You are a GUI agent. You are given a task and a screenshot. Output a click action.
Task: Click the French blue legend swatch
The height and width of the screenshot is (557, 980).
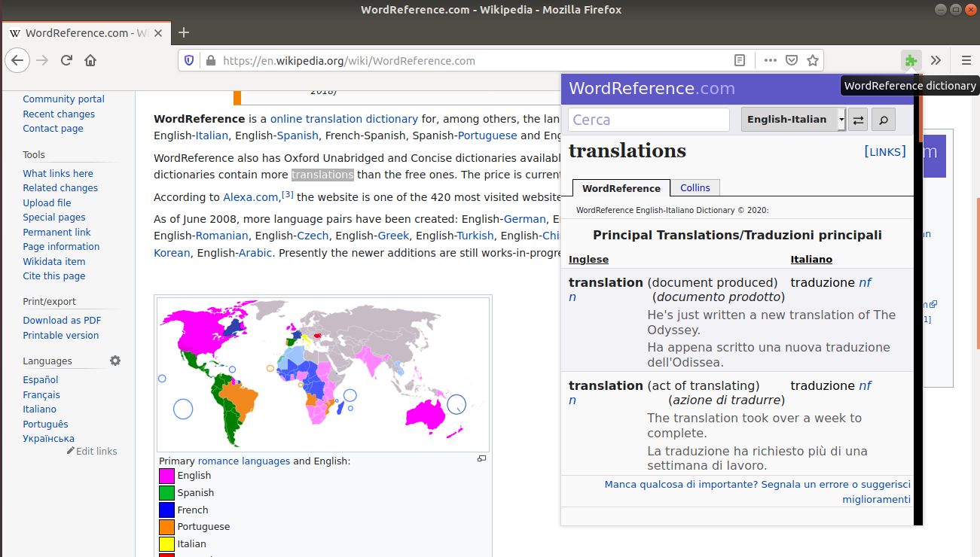[x=166, y=510]
